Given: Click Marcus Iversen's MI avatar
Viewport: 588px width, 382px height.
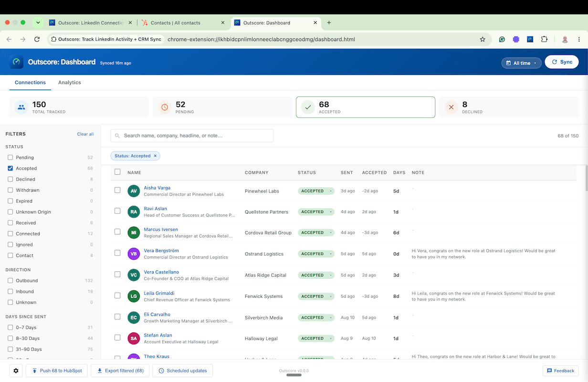Looking at the screenshot, I should [134, 233].
